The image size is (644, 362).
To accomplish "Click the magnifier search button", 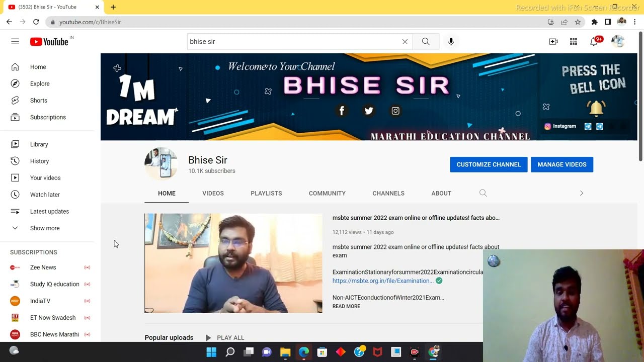I will click(x=426, y=42).
